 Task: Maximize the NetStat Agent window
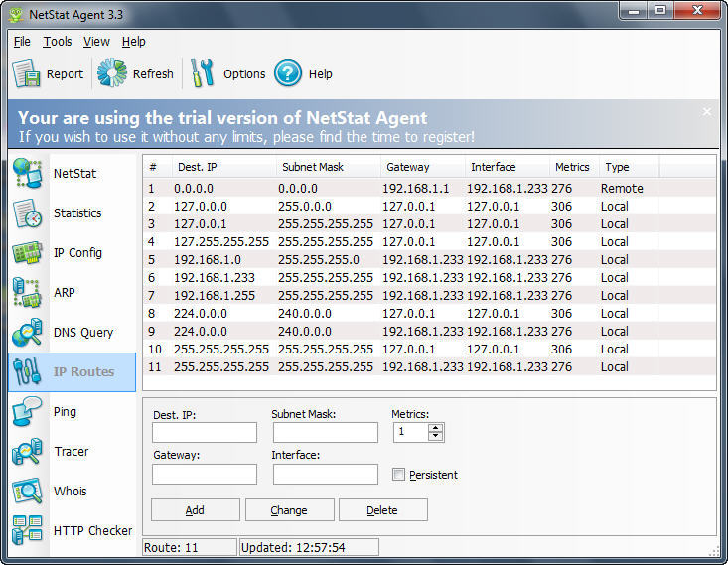tap(660, 10)
